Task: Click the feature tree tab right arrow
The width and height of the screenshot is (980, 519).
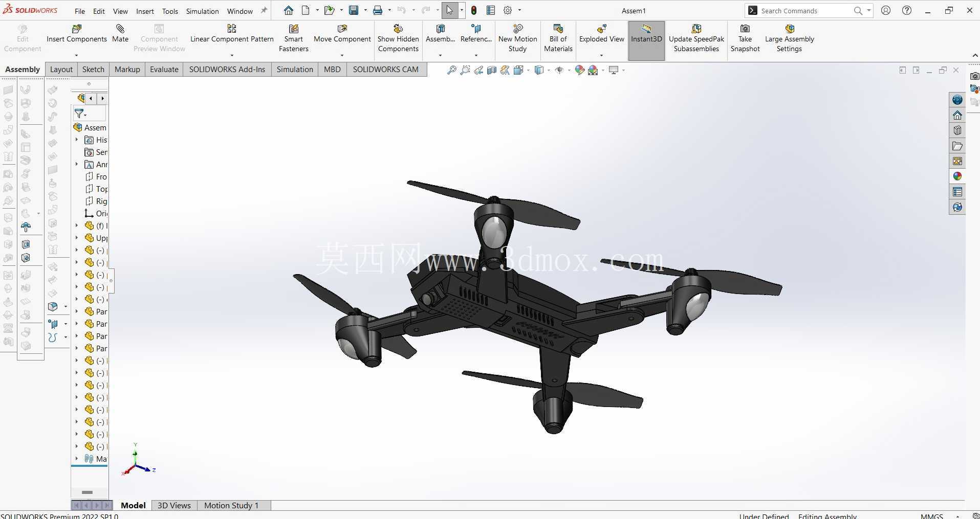Action: pos(103,98)
